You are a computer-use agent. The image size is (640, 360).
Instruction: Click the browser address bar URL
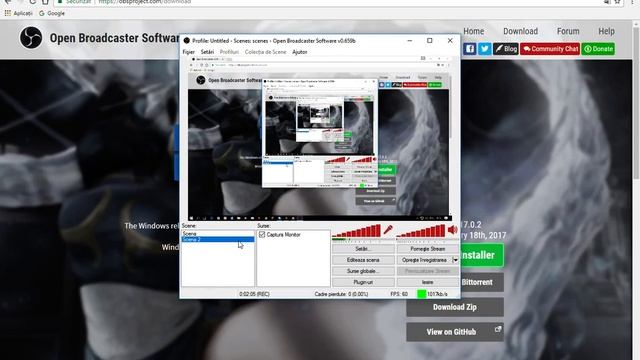144,2
